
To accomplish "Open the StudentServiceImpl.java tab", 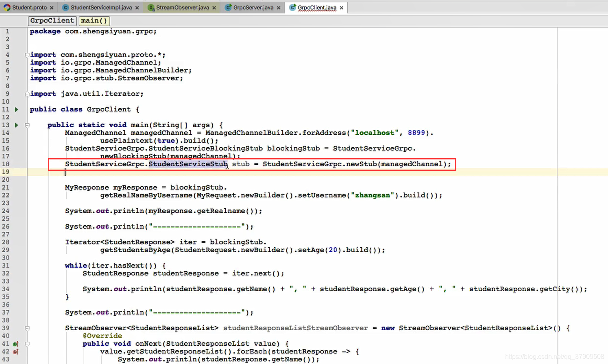I will click(x=101, y=8).
